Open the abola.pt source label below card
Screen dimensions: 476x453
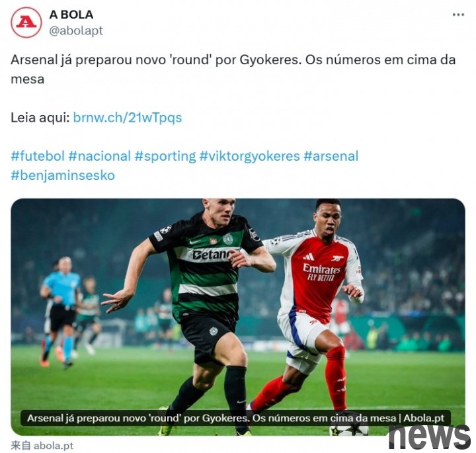(x=42, y=446)
